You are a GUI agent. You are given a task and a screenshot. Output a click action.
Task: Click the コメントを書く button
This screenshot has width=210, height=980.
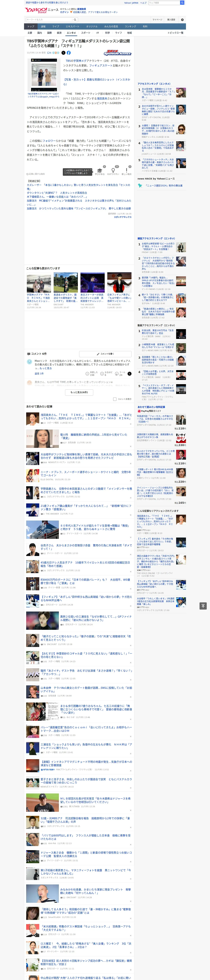[105, 354]
